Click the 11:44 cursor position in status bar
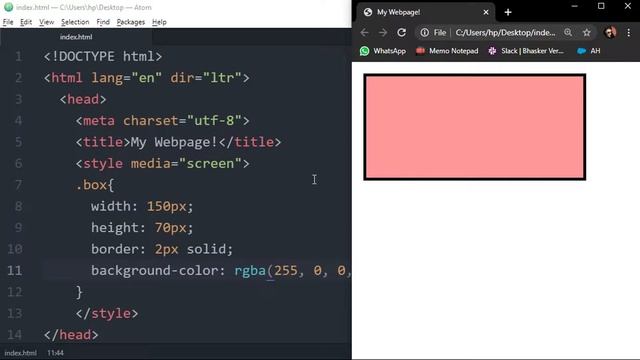 pos(56,353)
